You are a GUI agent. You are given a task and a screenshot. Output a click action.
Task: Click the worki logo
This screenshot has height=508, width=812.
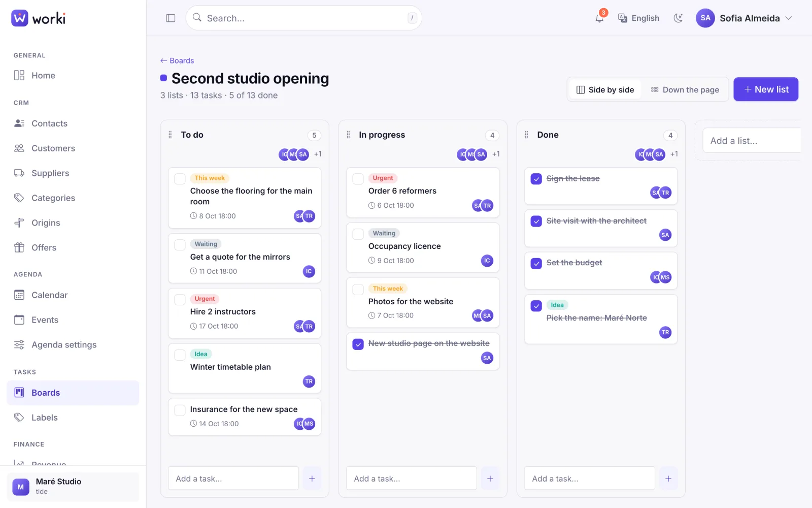(x=39, y=18)
